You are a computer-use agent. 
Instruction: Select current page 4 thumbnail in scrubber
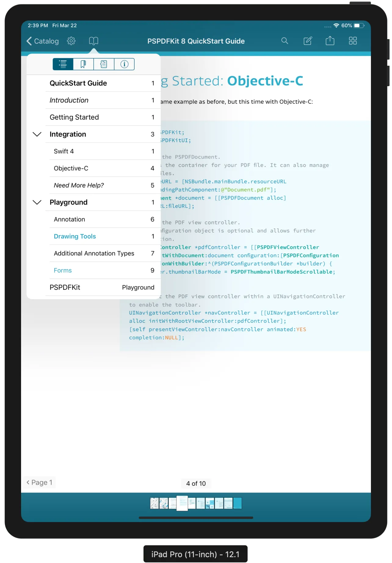tap(182, 503)
